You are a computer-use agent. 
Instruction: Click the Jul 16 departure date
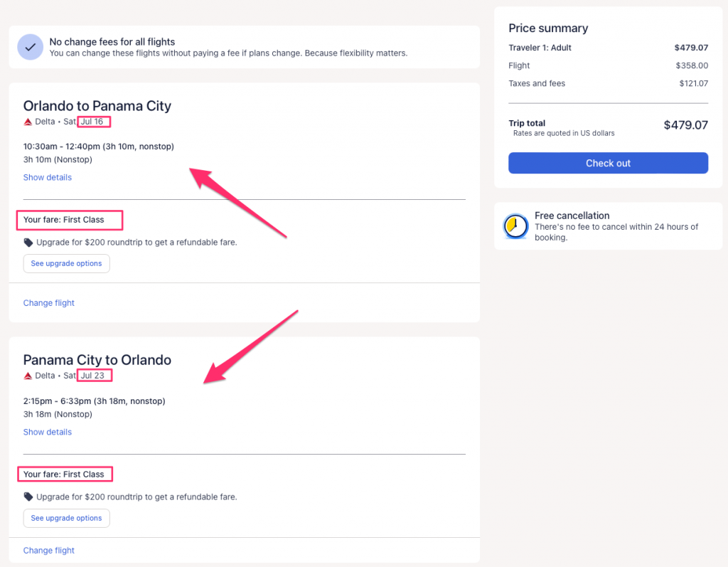(x=92, y=122)
